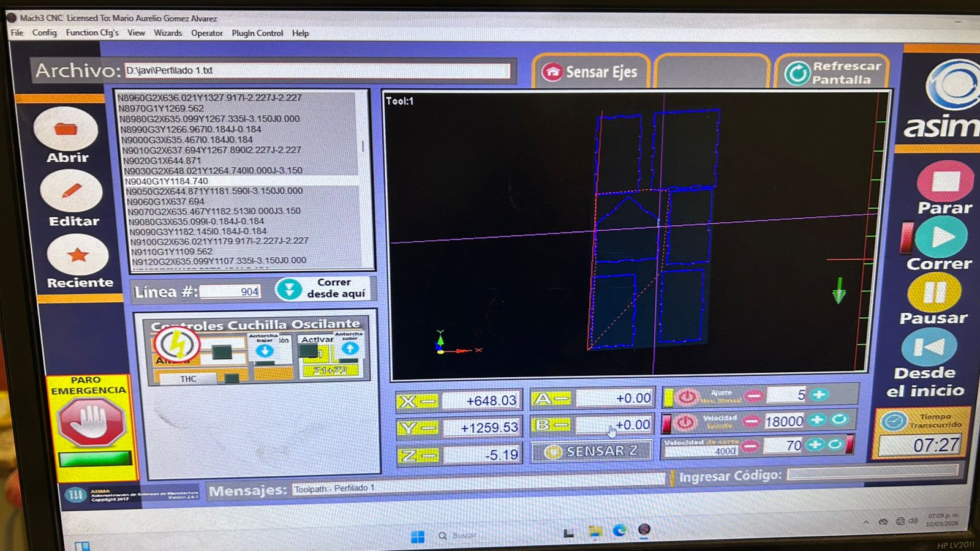Click the Sensar Ejes home icon

[x=553, y=72]
